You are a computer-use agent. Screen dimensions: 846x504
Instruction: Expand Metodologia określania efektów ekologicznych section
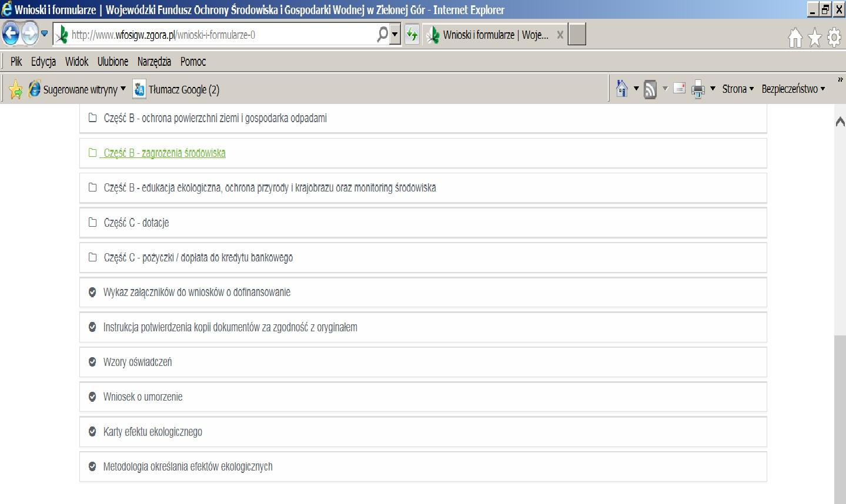(x=423, y=467)
